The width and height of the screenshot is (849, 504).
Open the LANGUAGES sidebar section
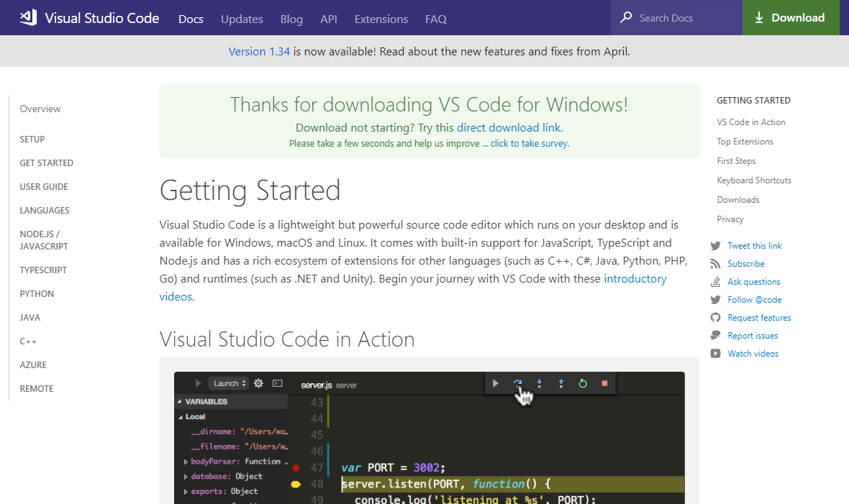tap(45, 211)
